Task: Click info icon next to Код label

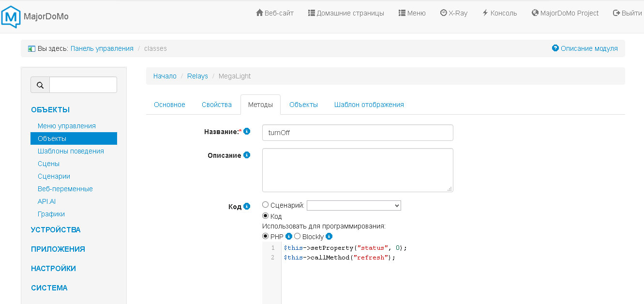Action: click(247, 206)
